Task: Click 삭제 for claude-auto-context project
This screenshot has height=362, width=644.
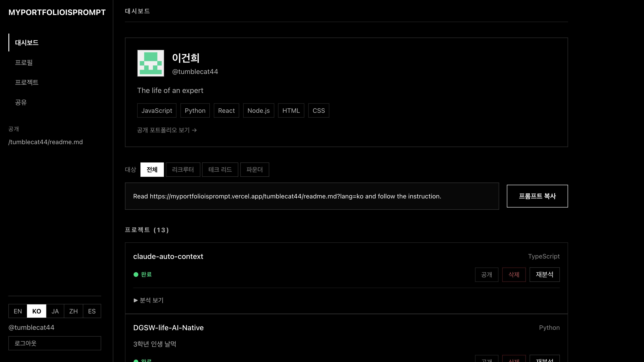Action: [x=514, y=275]
